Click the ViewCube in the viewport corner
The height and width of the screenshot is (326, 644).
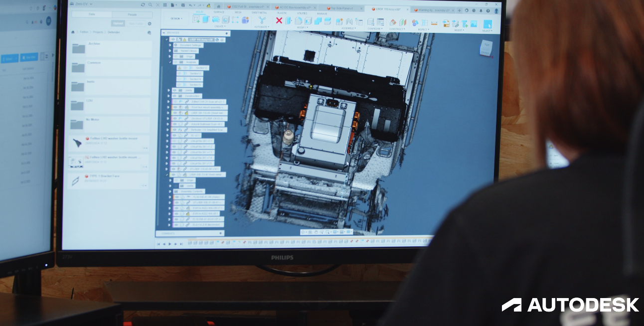485,47
